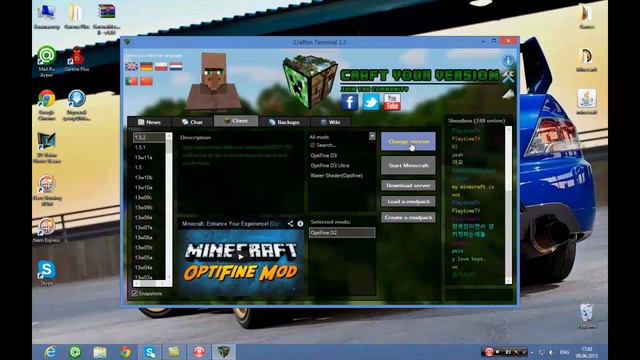Open the Backups tab
The width and height of the screenshot is (640, 360).
pos(284,122)
